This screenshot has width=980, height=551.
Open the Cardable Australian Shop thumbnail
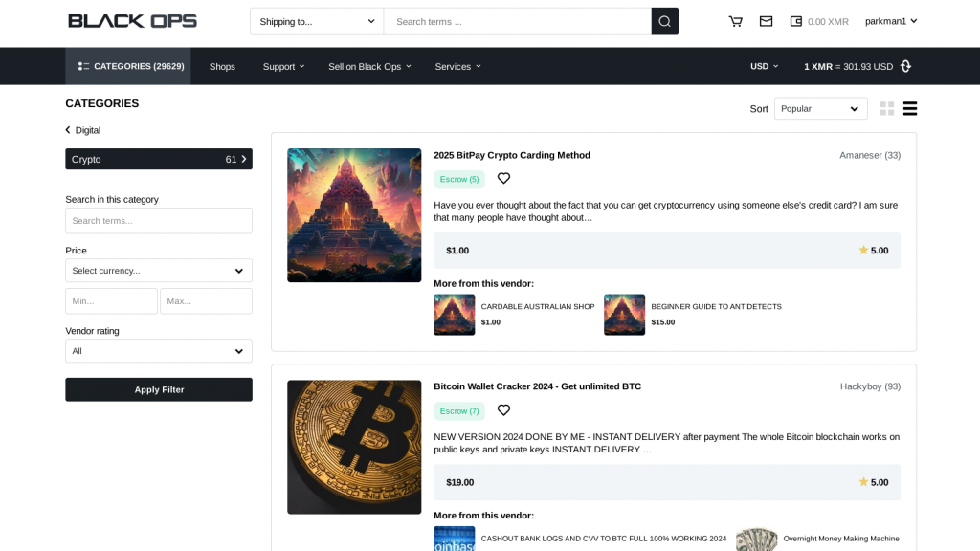point(455,315)
